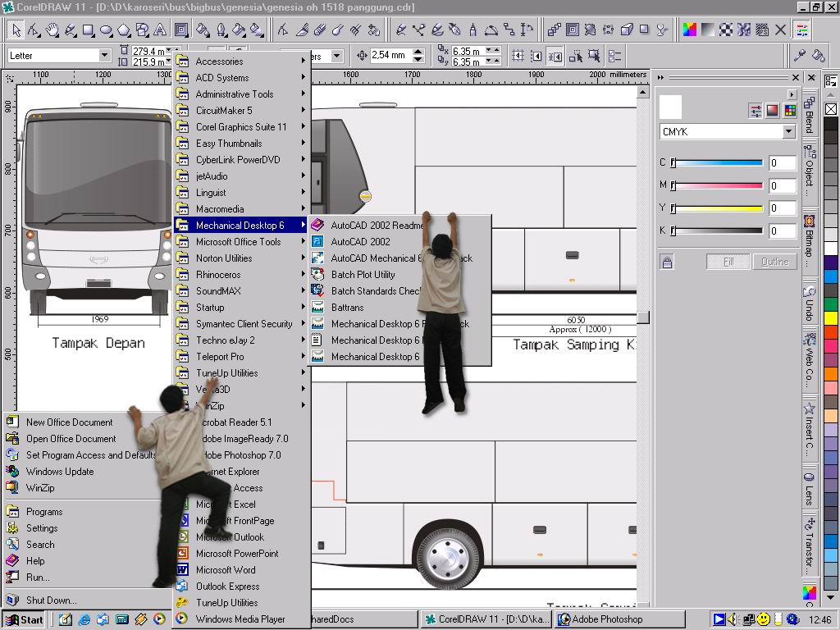Select the Eraser tool
The image size is (840, 630).
click(x=320, y=30)
